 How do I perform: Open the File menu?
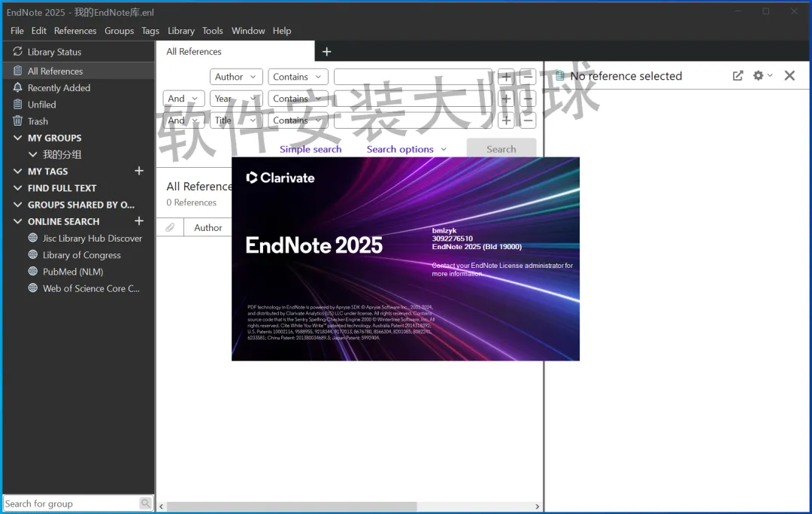(x=17, y=31)
